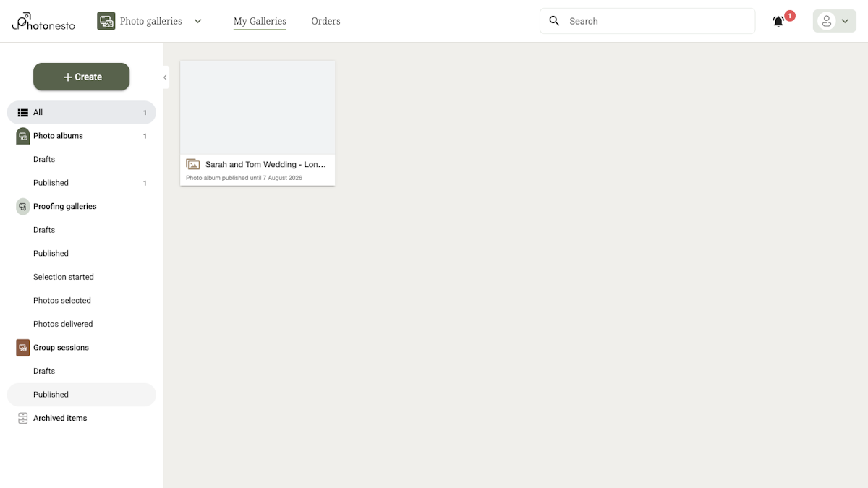Click the Proofing galleries icon
868x488 pixels.
pos(23,206)
